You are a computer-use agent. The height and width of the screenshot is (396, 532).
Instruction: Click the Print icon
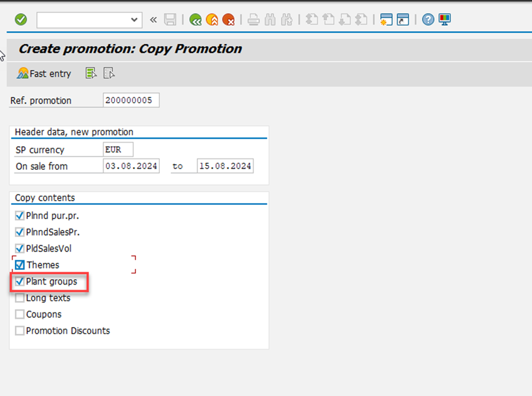pyautogui.click(x=253, y=20)
